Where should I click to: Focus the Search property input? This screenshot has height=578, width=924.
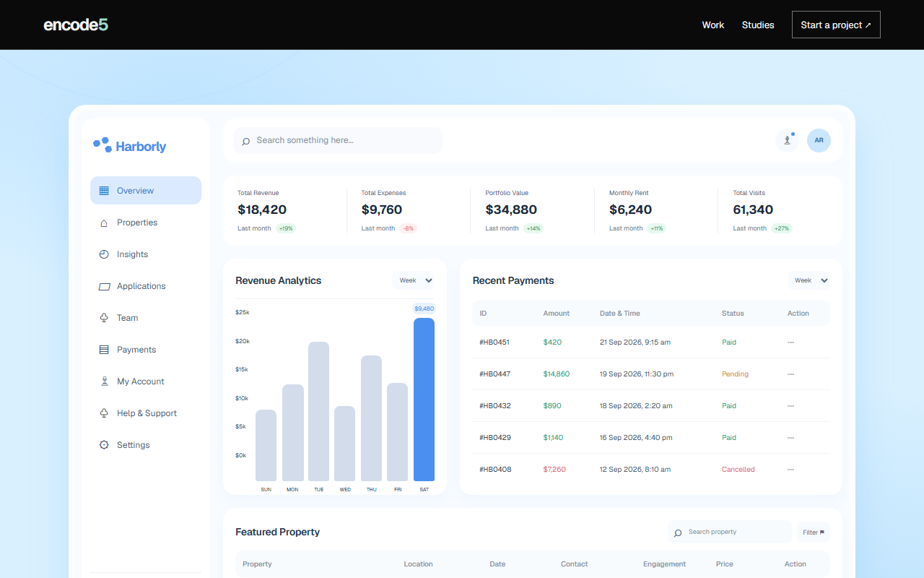[730, 532]
